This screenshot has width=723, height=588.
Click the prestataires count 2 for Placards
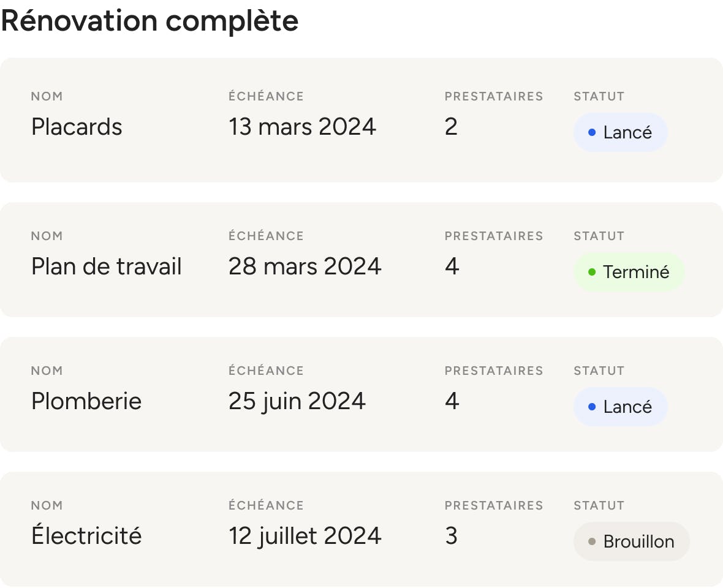pos(452,127)
